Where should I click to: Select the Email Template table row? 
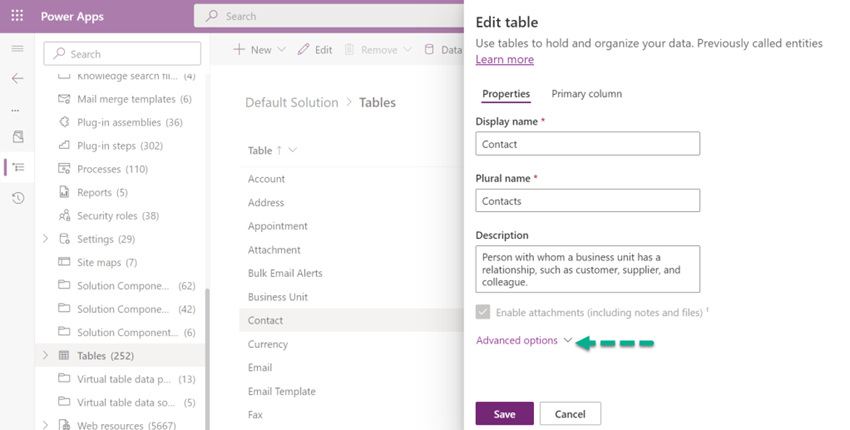click(x=351, y=391)
